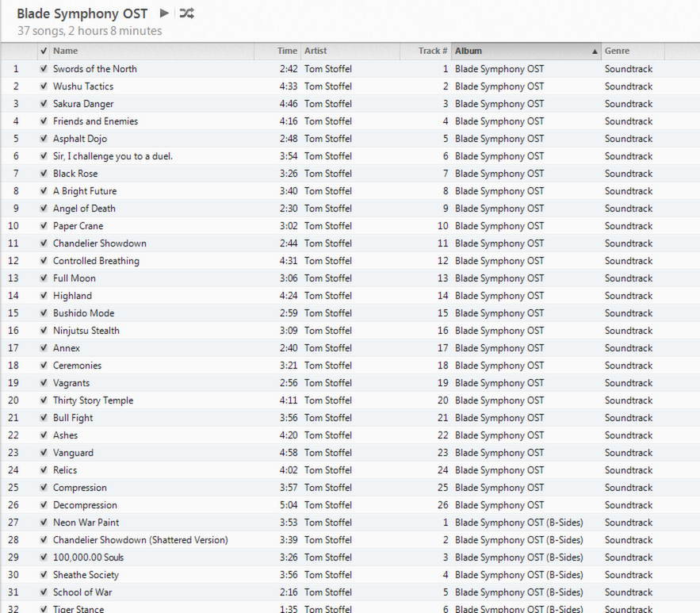The image size is (700, 613).
Task: Uncheck the Swords of the North checkbox
Action: click(44, 69)
